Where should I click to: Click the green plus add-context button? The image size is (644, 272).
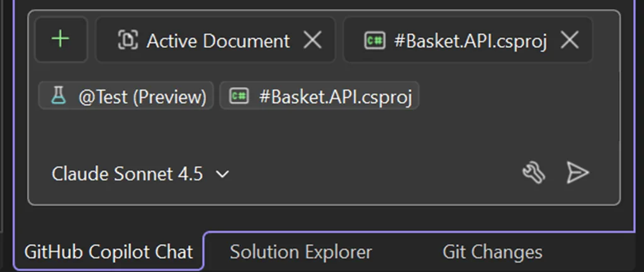(60, 40)
